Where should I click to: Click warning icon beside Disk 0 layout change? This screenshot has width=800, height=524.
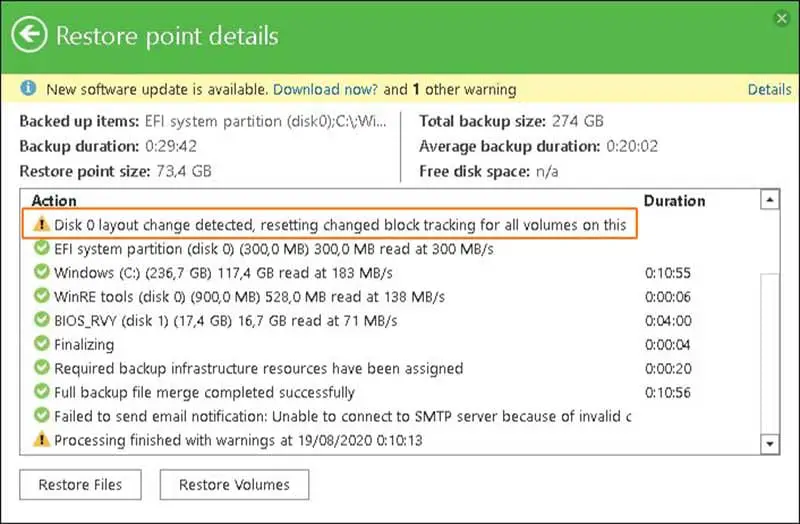[41, 223]
